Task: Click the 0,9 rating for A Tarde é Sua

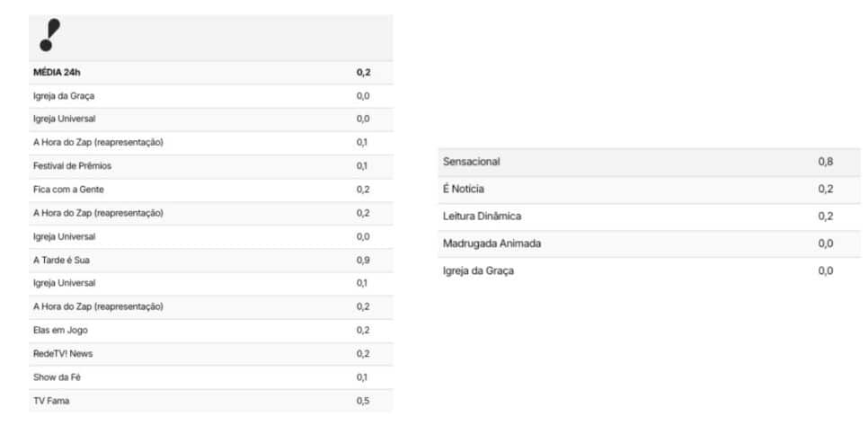Action: tap(363, 261)
